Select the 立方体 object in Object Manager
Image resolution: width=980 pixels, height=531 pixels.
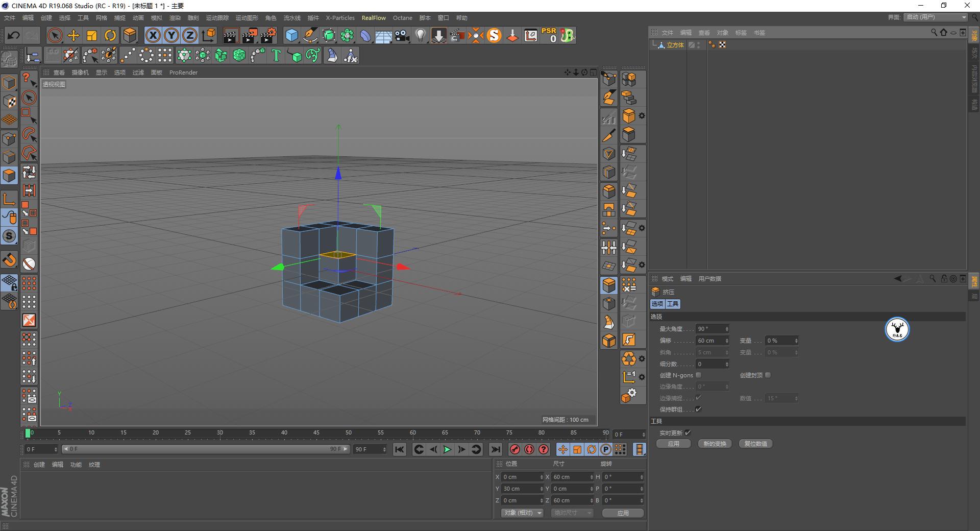point(675,45)
